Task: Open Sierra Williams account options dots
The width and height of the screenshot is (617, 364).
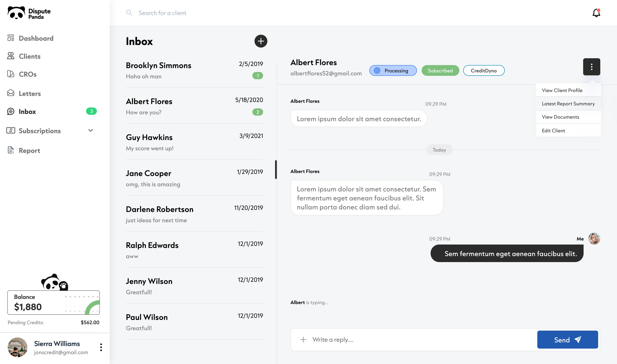Action: pos(101,347)
